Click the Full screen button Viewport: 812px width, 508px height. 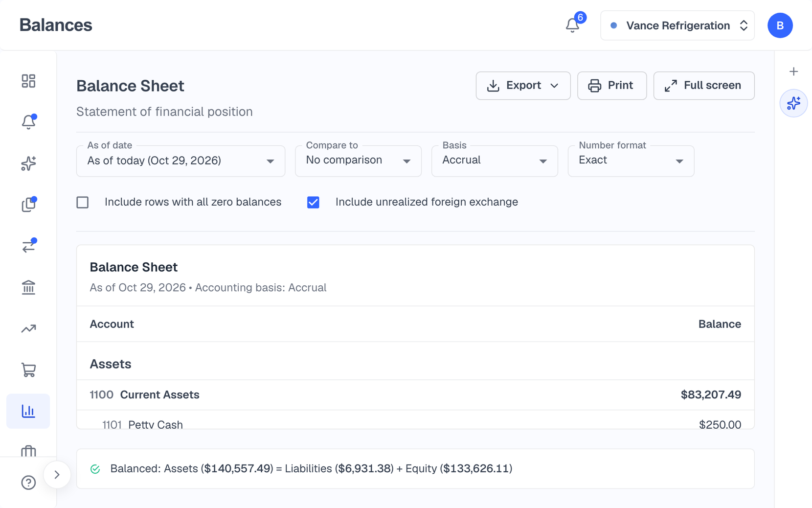704,86
